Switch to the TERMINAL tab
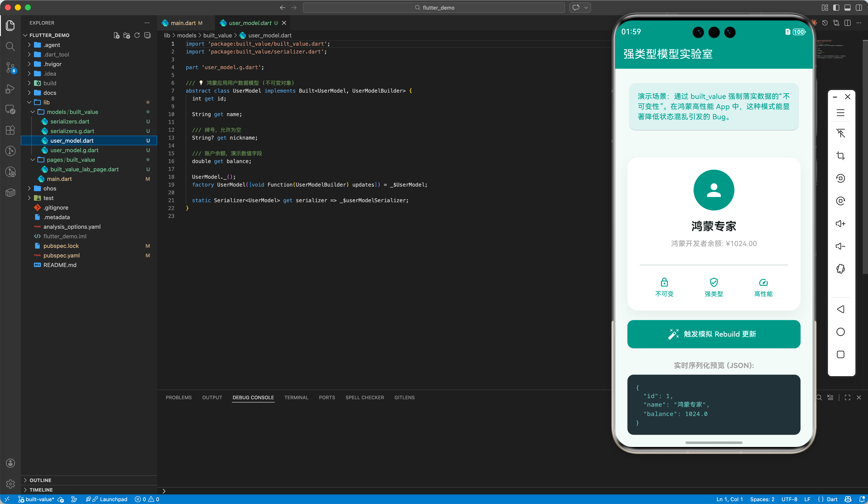The image size is (868, 504). coord(296,397)
